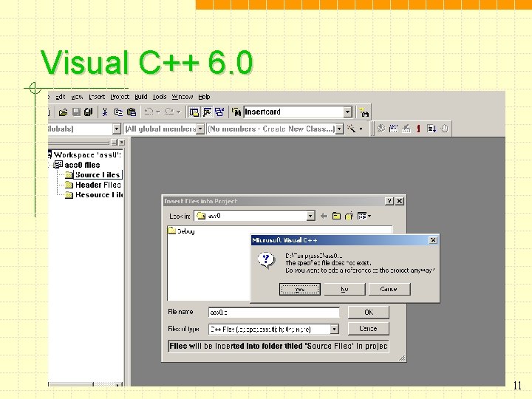Open the Window List icon
Image resolution: width=532 pixels, height=399 pixels.
click(x=219, y=112)
